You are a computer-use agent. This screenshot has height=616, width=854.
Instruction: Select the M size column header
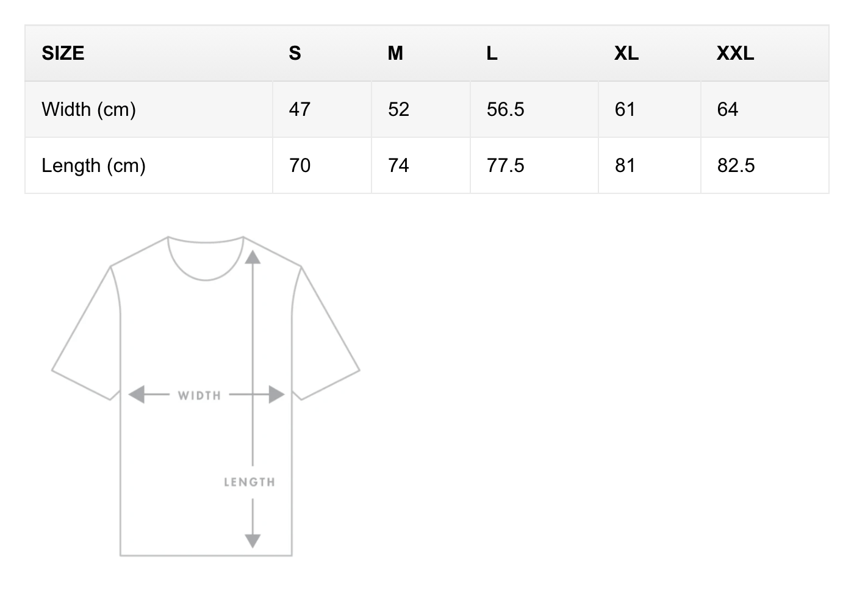[x=395, y=54]
